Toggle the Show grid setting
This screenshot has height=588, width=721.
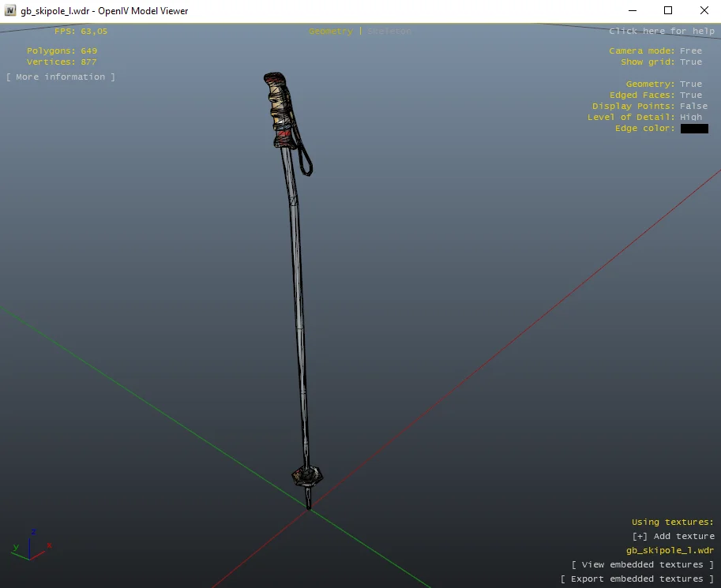tap(690, 62)
